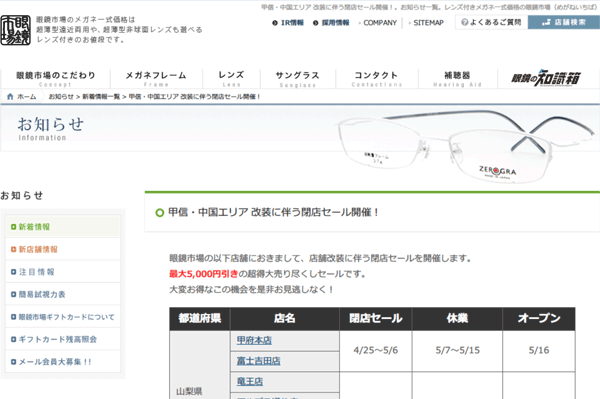
Task: Open 簡易試視力表 sidebar item
Action: pos(63,294)
